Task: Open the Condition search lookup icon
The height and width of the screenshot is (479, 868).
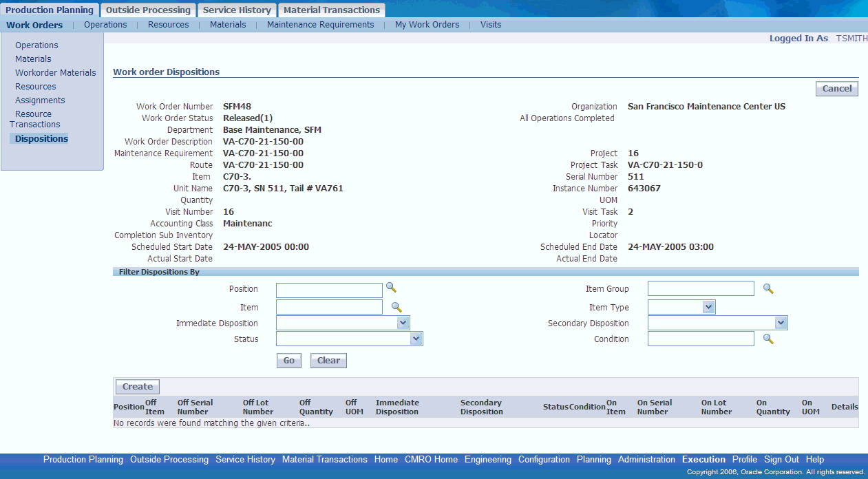Action: [768, 339]
